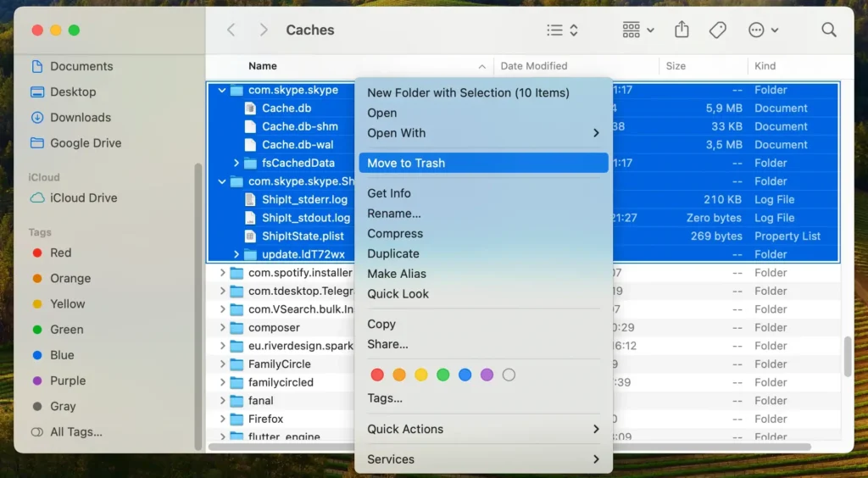The height and width of the screenshot is (478, 868).
Task: Go back with the left chevron
Action: click(x=231, y=31)
